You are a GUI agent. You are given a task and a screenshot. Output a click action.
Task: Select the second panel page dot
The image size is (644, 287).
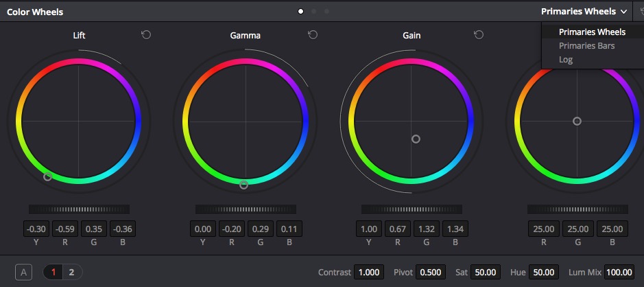point(314,12)
